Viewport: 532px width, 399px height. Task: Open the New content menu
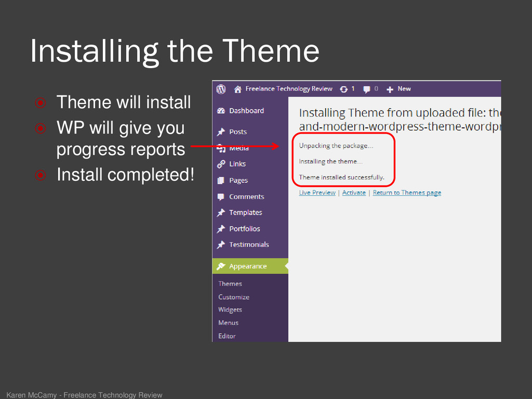pos(404,89)
